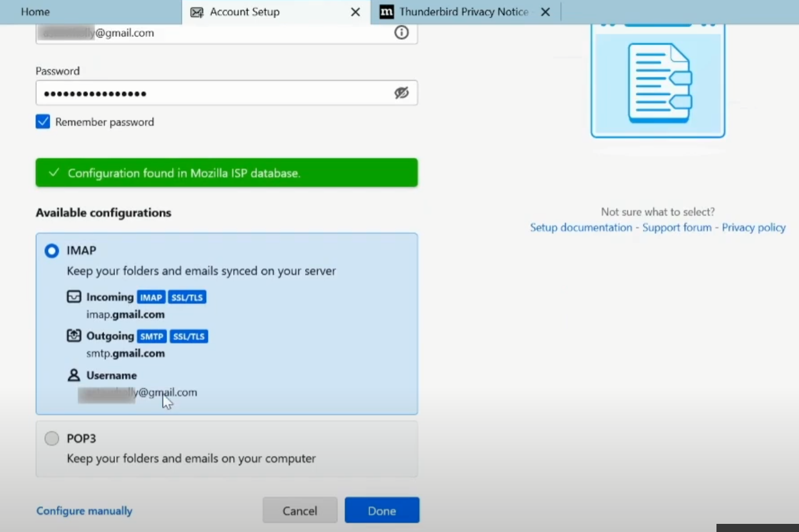
Task: Click 'Not sure what to select?' text
Action: [658, 212]
